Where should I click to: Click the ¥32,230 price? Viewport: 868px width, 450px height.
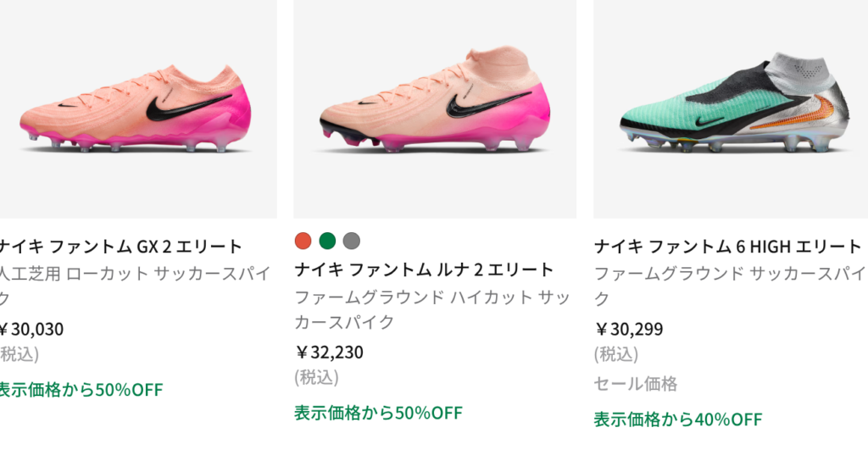coord(329,352)
